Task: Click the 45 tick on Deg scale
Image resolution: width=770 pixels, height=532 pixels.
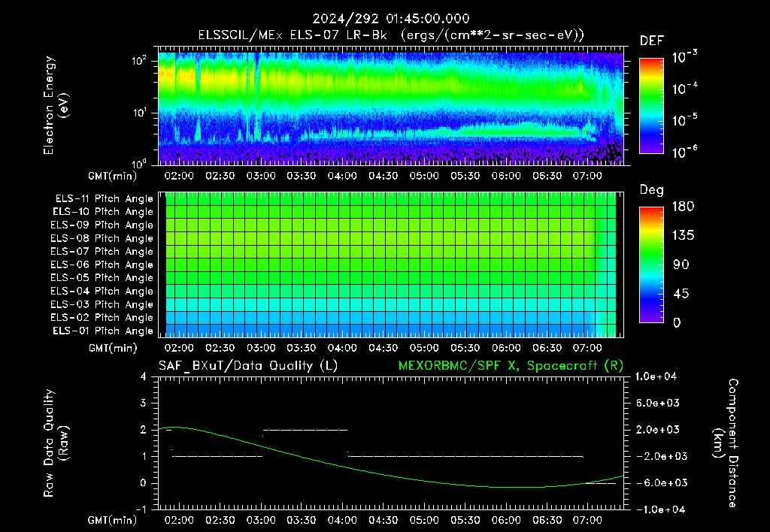Action: [681, 294]
